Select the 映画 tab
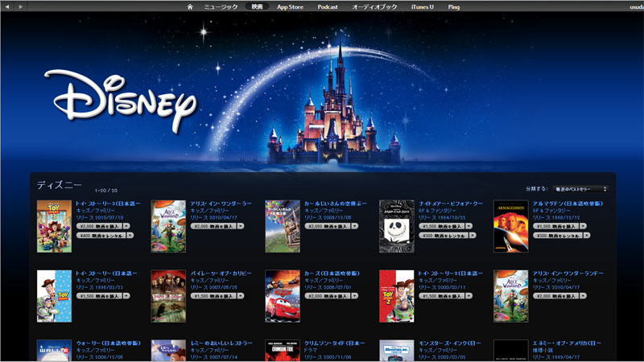644x362 pixels. click(x=257, y=6)
